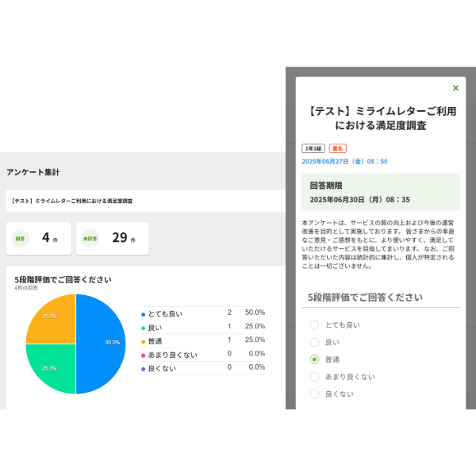
Task: Click the dialog title 【テスト】ミライムレターご利用における満足度調査
Action: pos(381,118)
